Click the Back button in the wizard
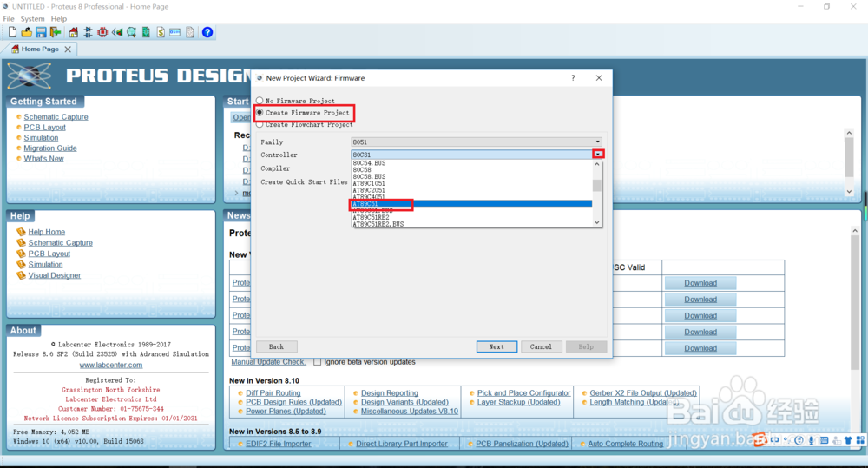Viewport: 868px width, 468px height. click(276, 346)
